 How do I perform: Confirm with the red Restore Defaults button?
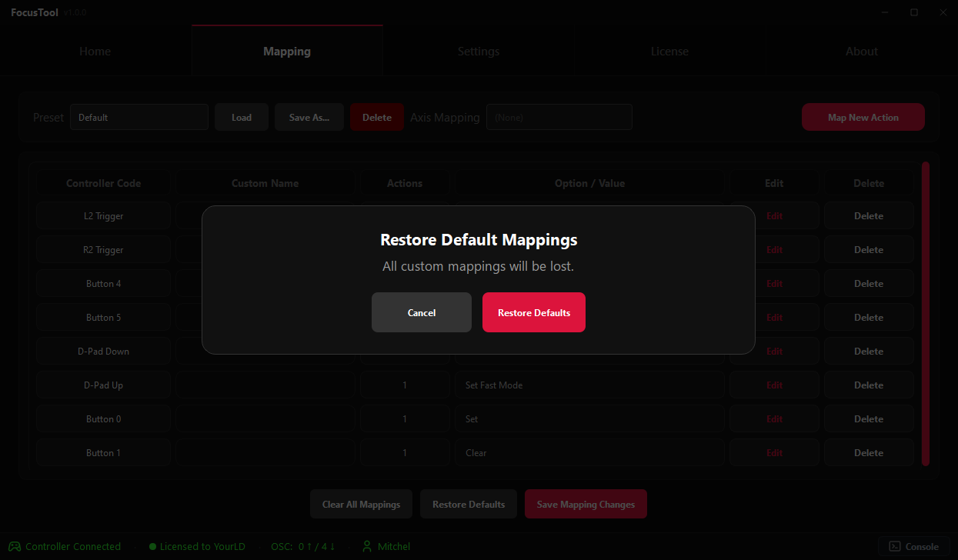click(534, 312)
